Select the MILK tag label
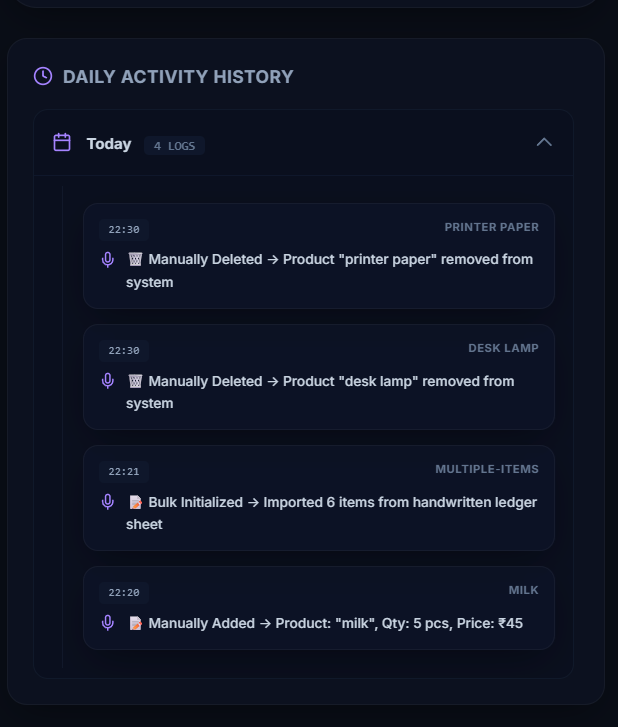The image size is (618, 727). click(x=523, y=590)
